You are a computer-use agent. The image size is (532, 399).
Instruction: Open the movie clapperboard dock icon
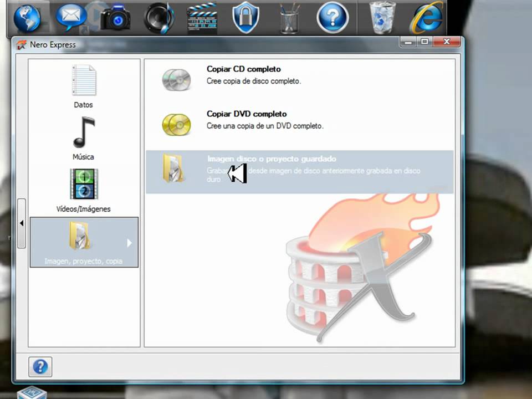point(202,19)
